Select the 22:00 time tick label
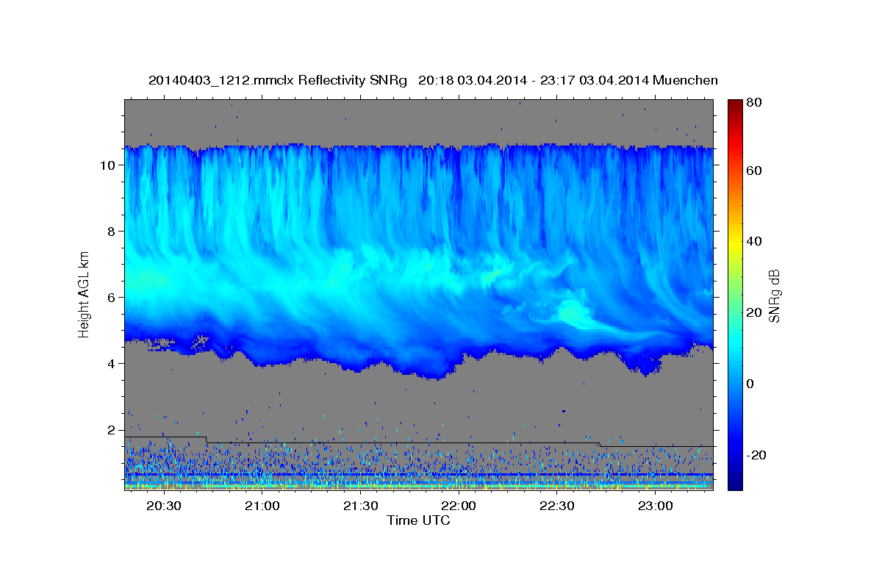 (459, 506)
